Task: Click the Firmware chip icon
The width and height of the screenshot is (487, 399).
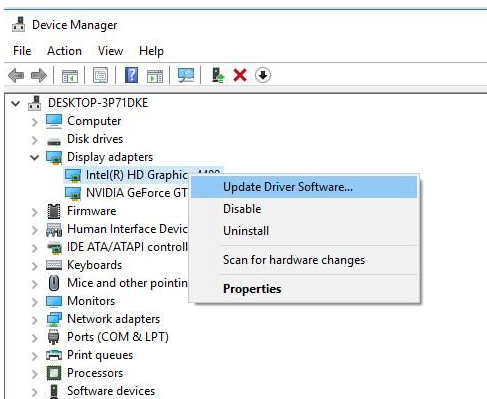Action: [54, 211]
